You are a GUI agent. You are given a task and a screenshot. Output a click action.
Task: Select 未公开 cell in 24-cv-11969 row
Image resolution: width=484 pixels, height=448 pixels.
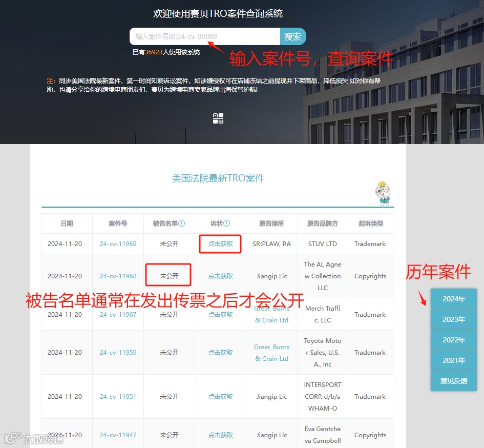pyautogui.click(x=169, y=244)
